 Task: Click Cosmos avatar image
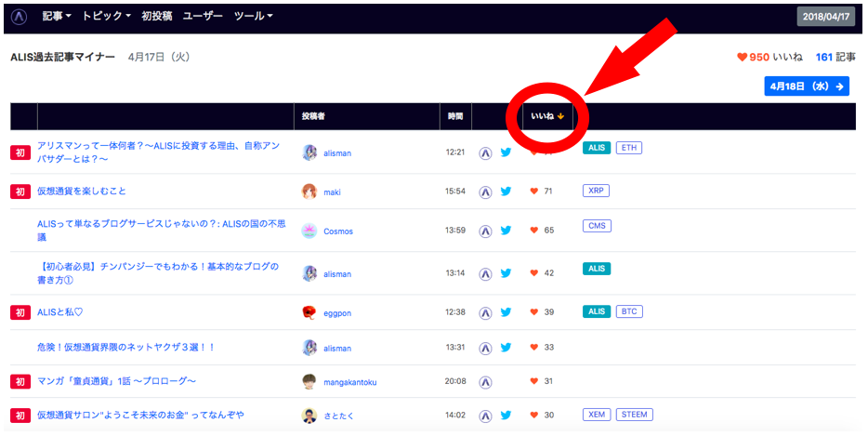pyautogui.click(x=309, y=231)
